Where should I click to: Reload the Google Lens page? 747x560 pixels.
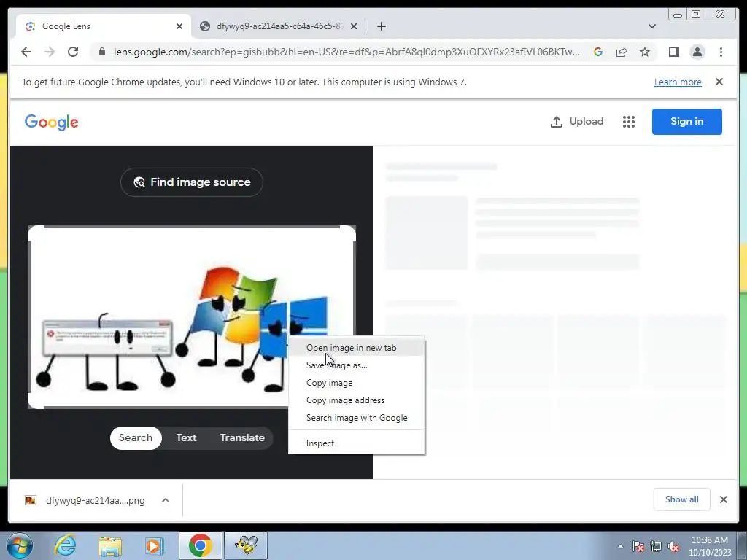coord(73,52)
